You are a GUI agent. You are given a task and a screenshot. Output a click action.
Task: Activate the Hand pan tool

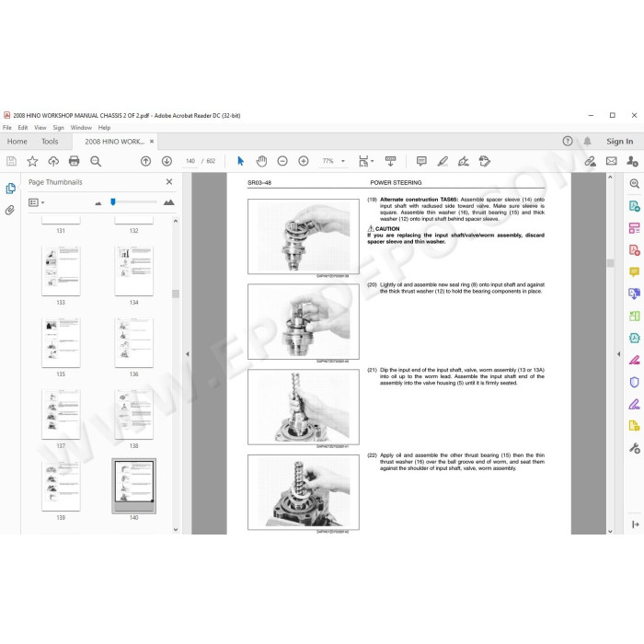(261, 161)
